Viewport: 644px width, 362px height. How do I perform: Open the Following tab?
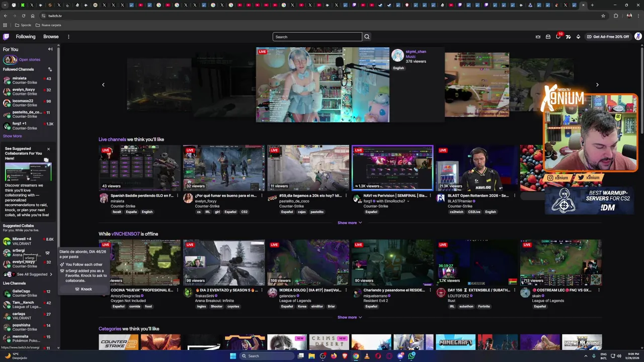(26, 37)
